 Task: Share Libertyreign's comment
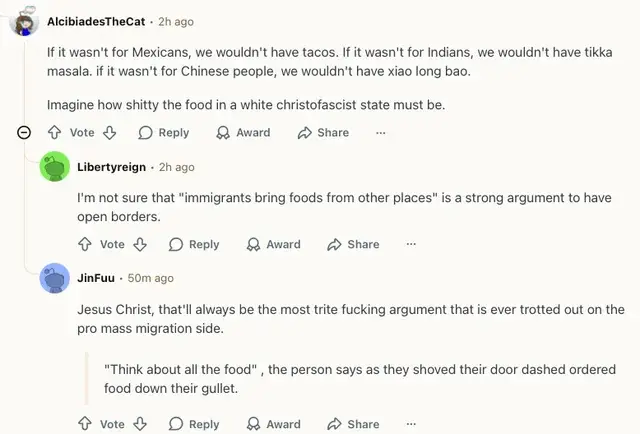pos(353,244)
